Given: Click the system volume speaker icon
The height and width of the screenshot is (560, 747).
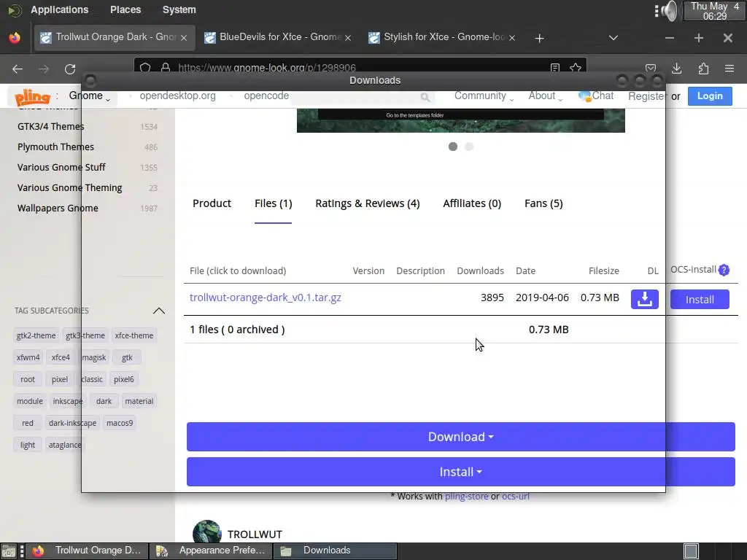Looking at the screenshot, I should click(x=669, y=11).
